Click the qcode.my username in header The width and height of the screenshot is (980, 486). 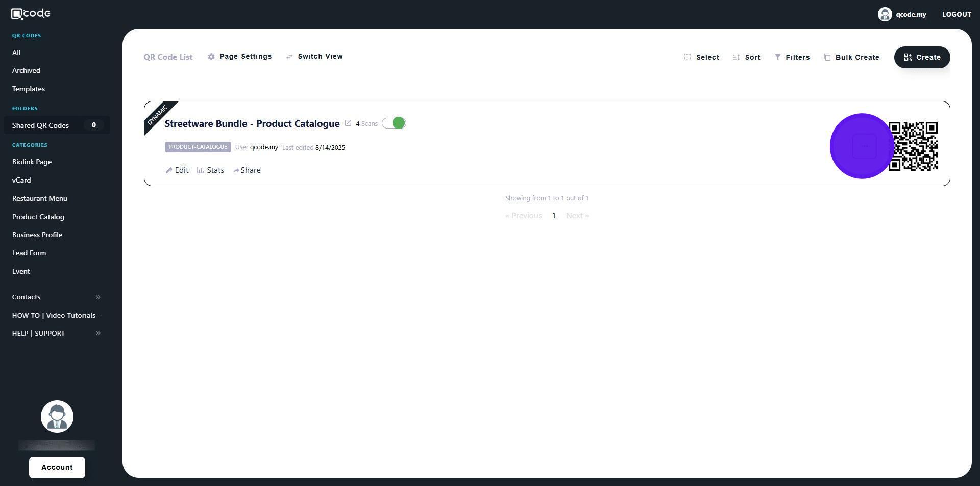point(911,14)
